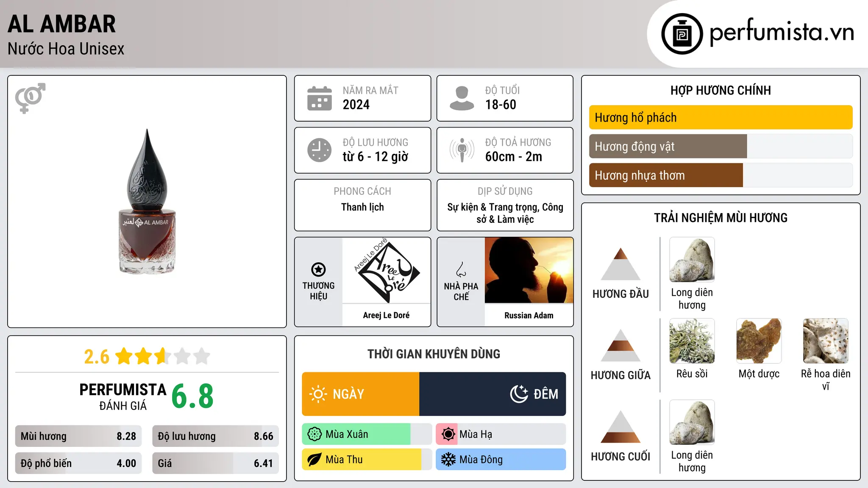This screenshot has height=488, width=868.
Task: Click the snowflake icon for Mùa Đông
Action: pos(448,460)
